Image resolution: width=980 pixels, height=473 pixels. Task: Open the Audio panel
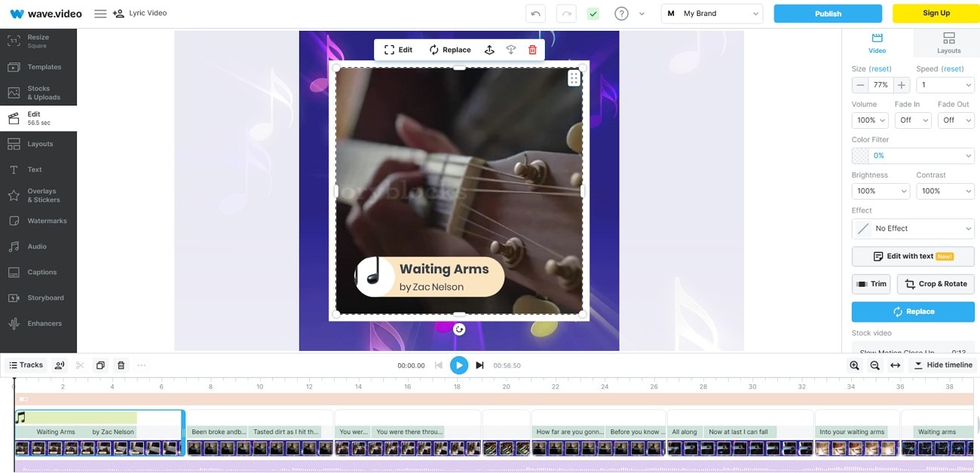click(38, 246)
